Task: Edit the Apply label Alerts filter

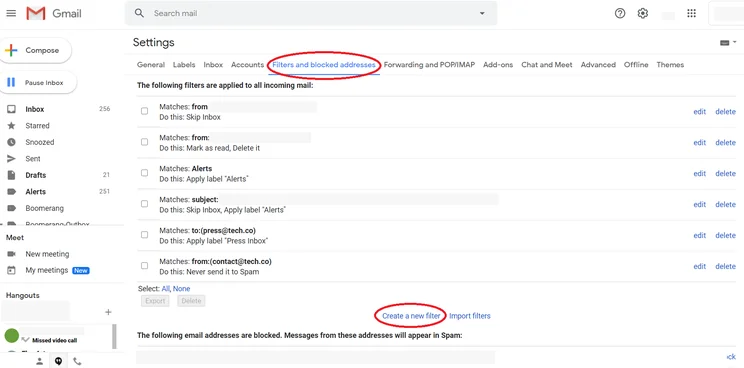Action: click(x=700, y=174)
